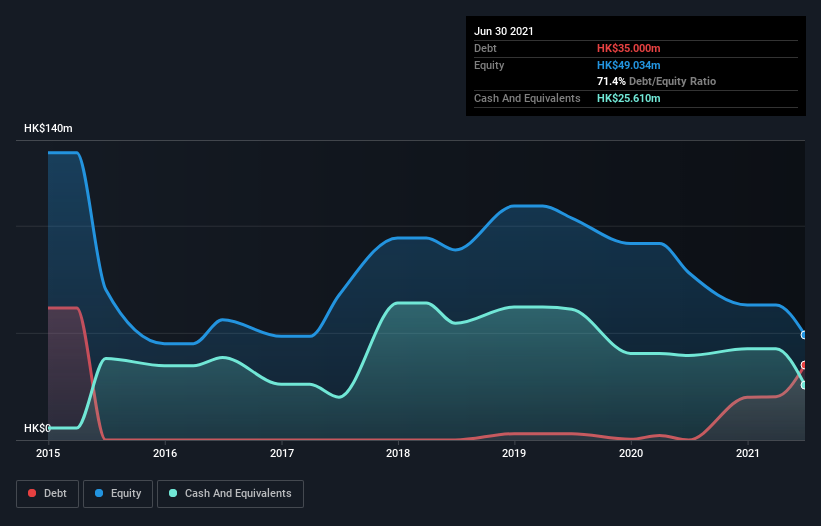Click the 2015 x-axis label
The image size is (821, 526).
point(48,454)
